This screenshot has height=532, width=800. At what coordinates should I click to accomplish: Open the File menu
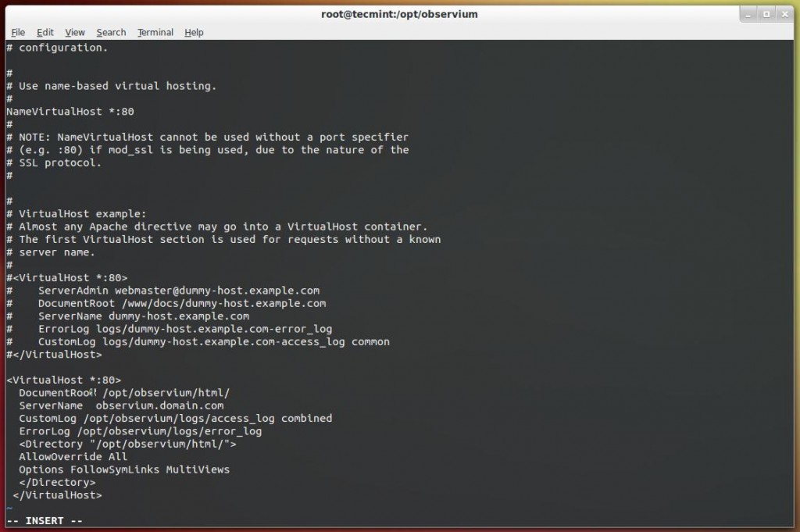point(17,32)
